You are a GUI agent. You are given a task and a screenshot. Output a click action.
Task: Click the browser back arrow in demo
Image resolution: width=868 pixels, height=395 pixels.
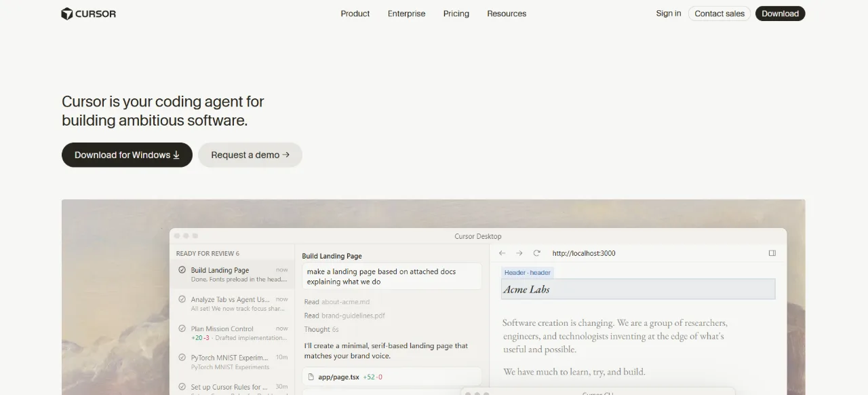(502, 253)
